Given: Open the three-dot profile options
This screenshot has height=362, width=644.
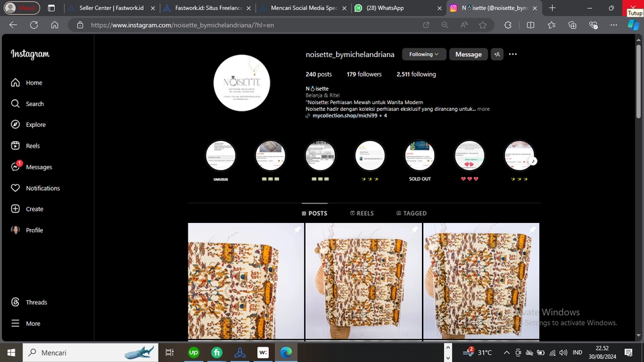Looking at the screenshot, I should coord(513,54).
